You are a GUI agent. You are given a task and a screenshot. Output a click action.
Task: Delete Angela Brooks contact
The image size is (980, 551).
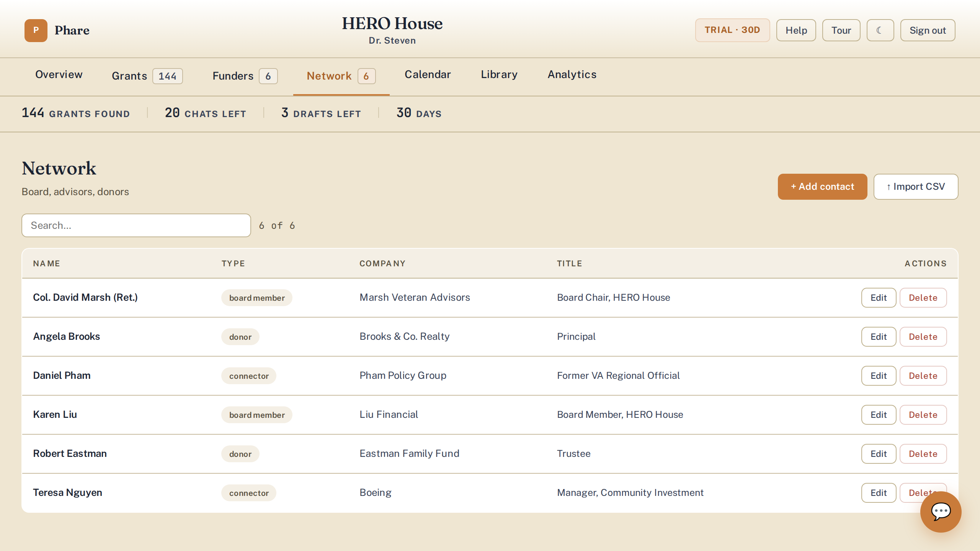(x=923, y=337)
